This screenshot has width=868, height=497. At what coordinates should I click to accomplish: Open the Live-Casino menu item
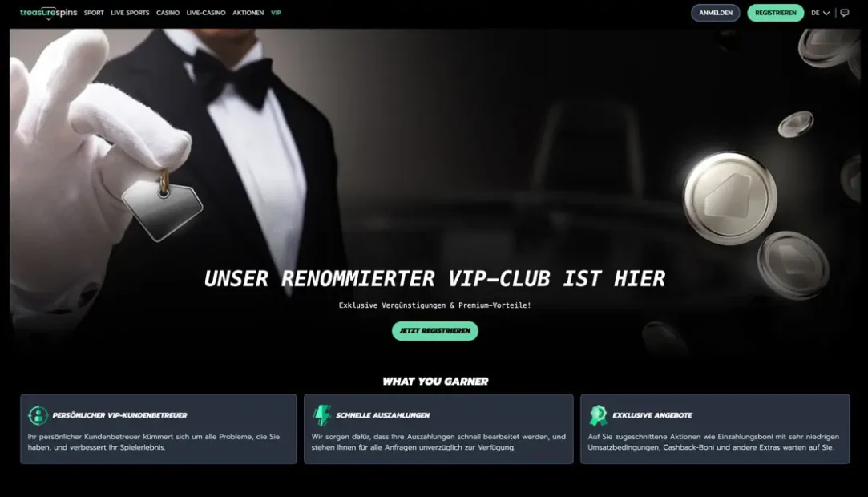(x=206, y=13)
